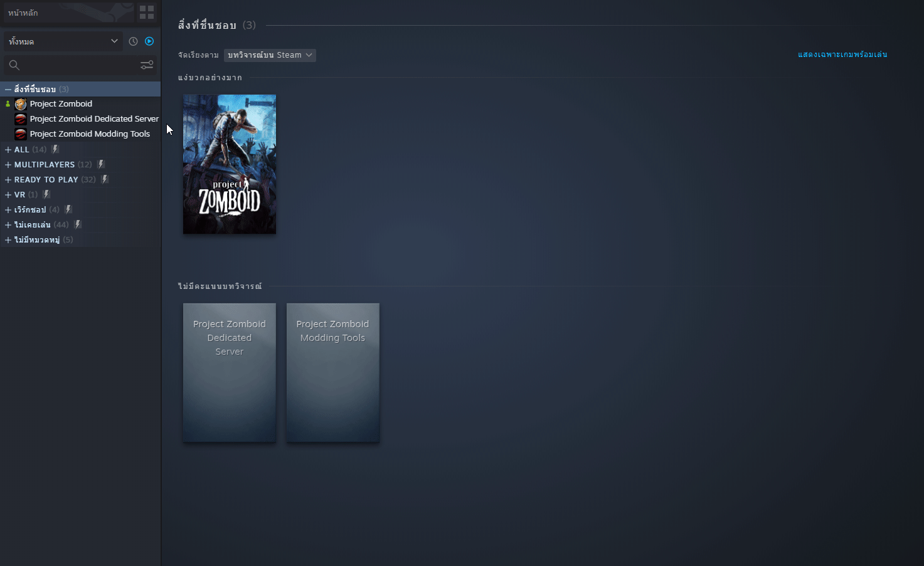Open the Project Zomboid cover art
Image resolution: width=924 pixels, height=566 pixels.
[x=230, y=164]
